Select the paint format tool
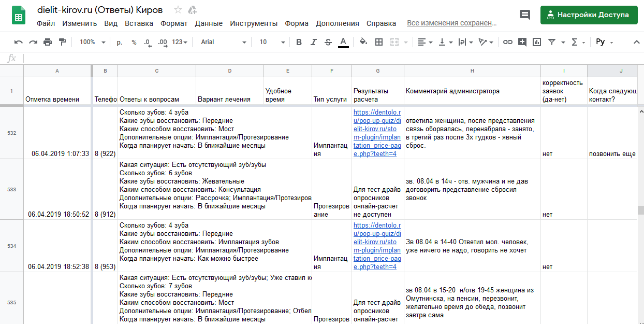The width and height of the screenshot is (644, 324). point(62,42)
